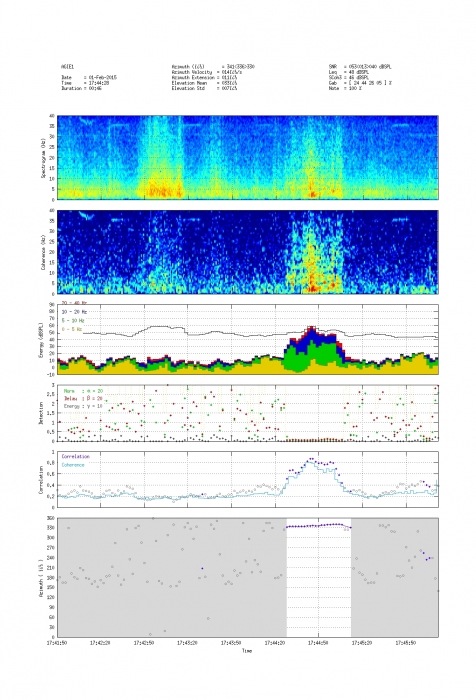
Task: Click the station name at the top left
Action: (x=67, y=67)
